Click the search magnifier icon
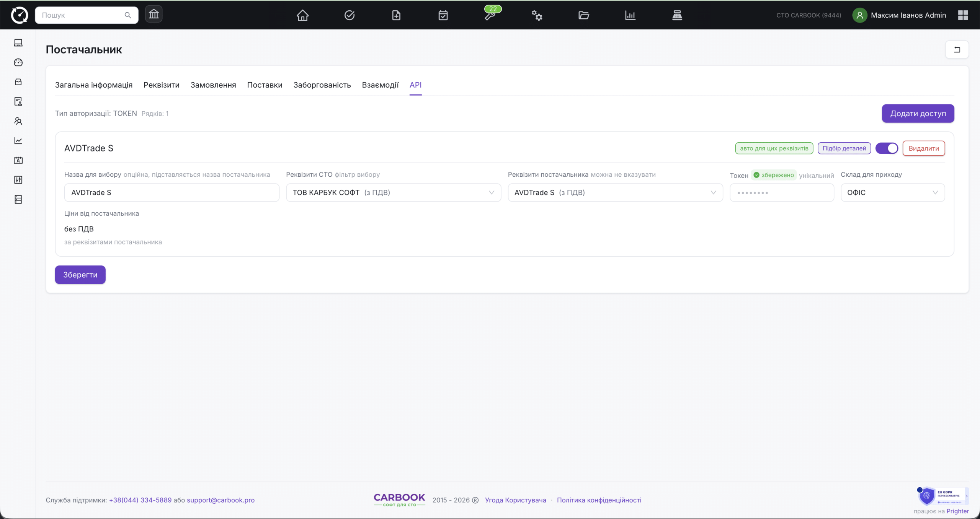The width and height of the screenshot is (980, 519). pos(128,15)
